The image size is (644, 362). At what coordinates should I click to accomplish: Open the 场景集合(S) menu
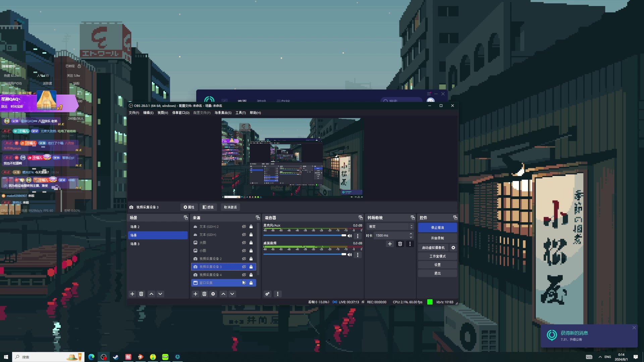pos(223,113)
